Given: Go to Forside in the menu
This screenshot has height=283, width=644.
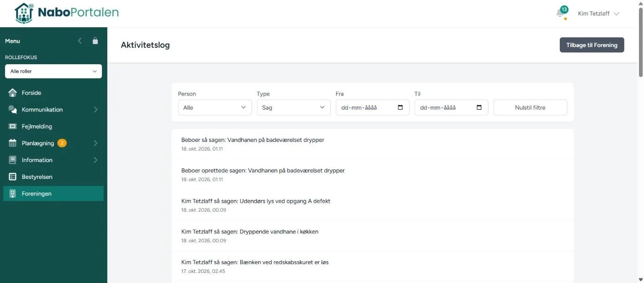Looking at the screenshot, I should point(53,93).
